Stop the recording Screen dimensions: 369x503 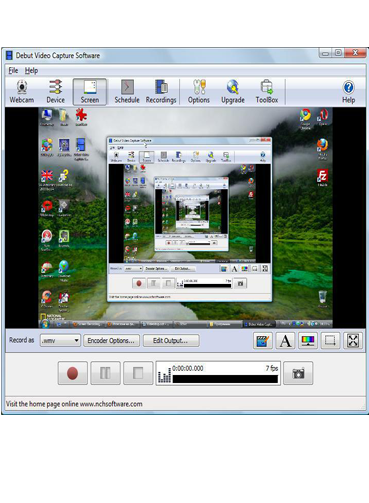coord(138,373)
